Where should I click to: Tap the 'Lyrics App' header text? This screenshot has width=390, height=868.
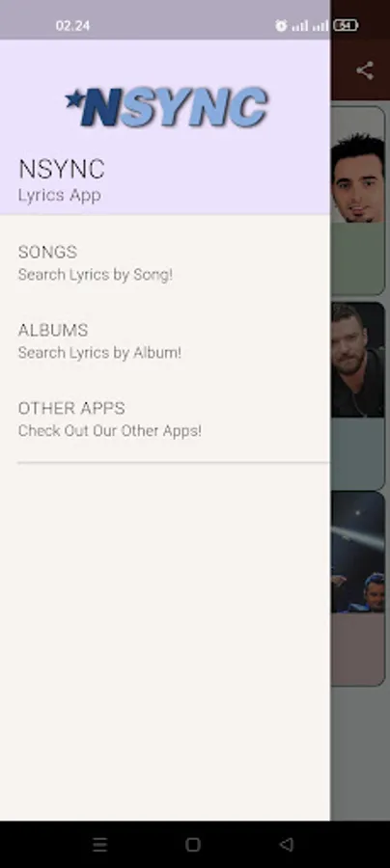(x=59, y=196)
